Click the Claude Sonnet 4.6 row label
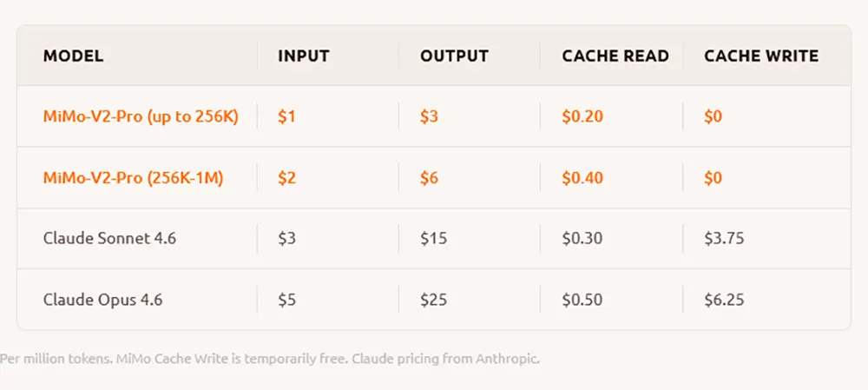The width and height of the screenshot is (868, 390). click(x=109, y=238)
